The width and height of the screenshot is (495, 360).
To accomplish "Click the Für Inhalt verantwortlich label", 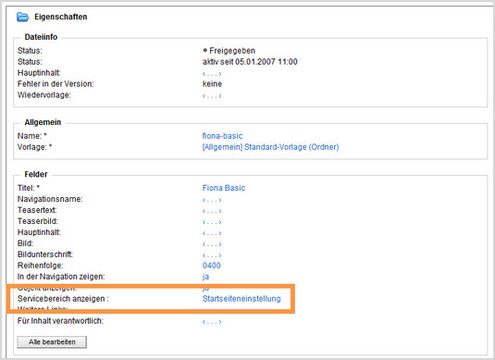I will point(60,321).
